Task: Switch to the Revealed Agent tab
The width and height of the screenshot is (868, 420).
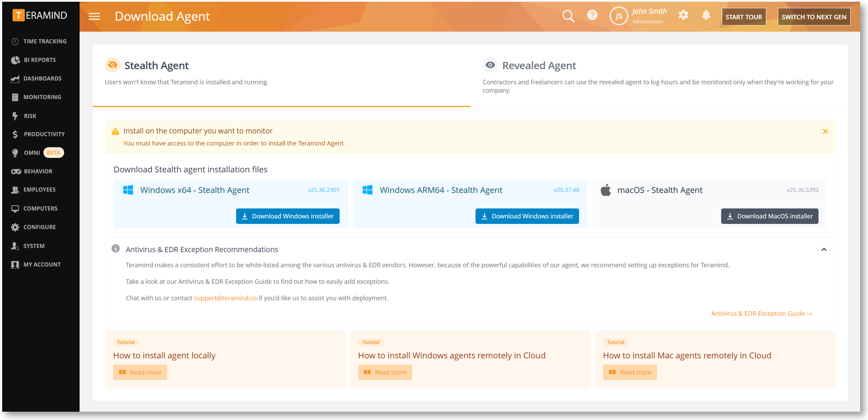Action: (538, 66)
